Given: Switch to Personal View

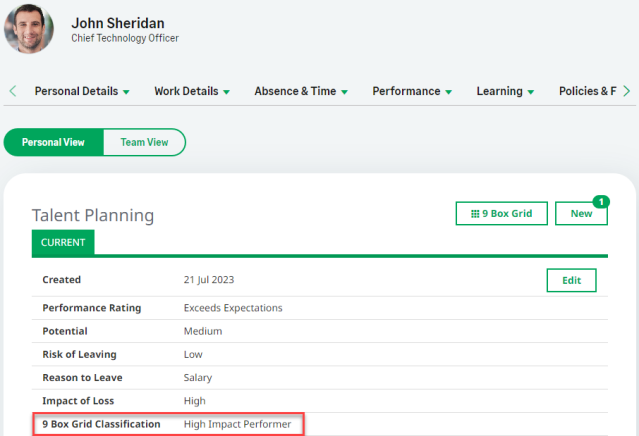Looking at the screenshot, I should tap(54, 142).
